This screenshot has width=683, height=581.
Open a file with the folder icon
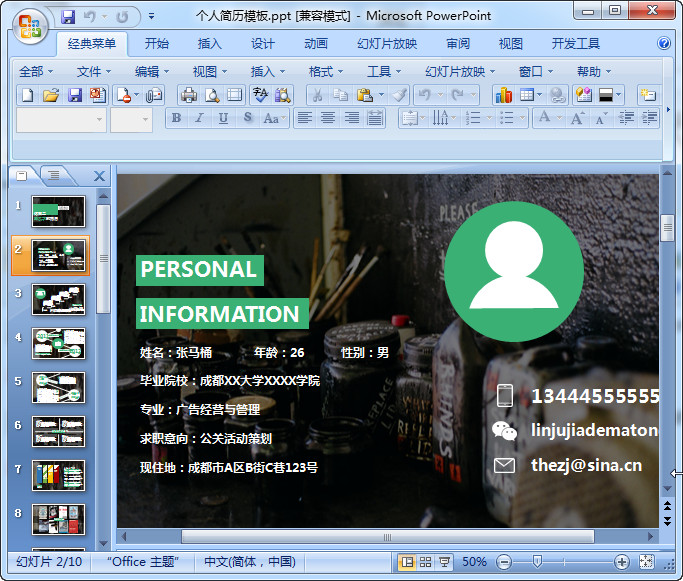51,95
